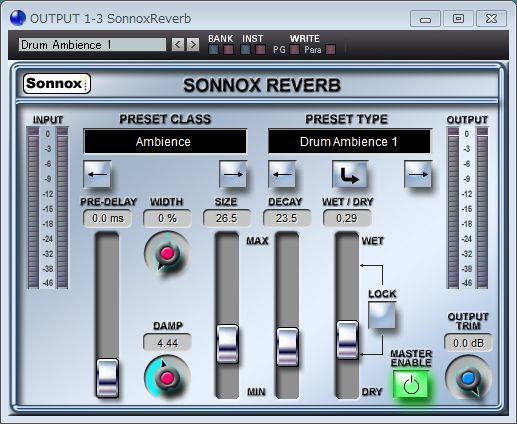Click the Damp 4.44 value field
This screenshot has width=517, height=424.
(167, 343)
